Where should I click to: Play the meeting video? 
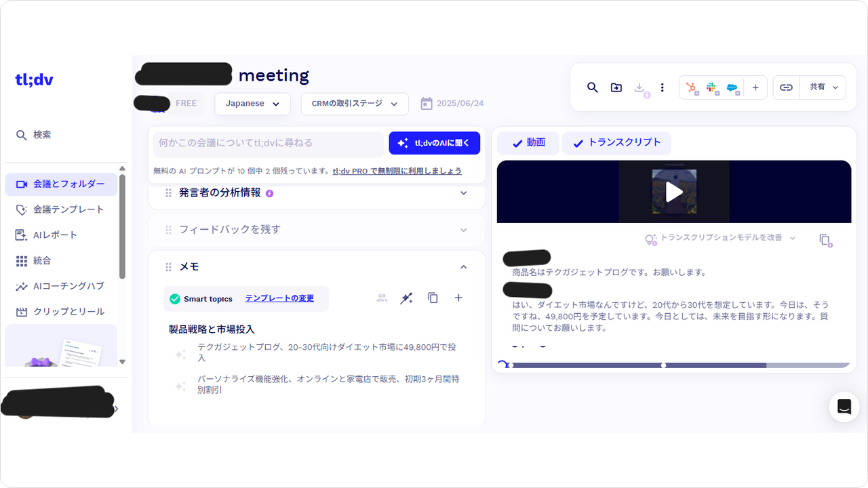coord(674,192)
